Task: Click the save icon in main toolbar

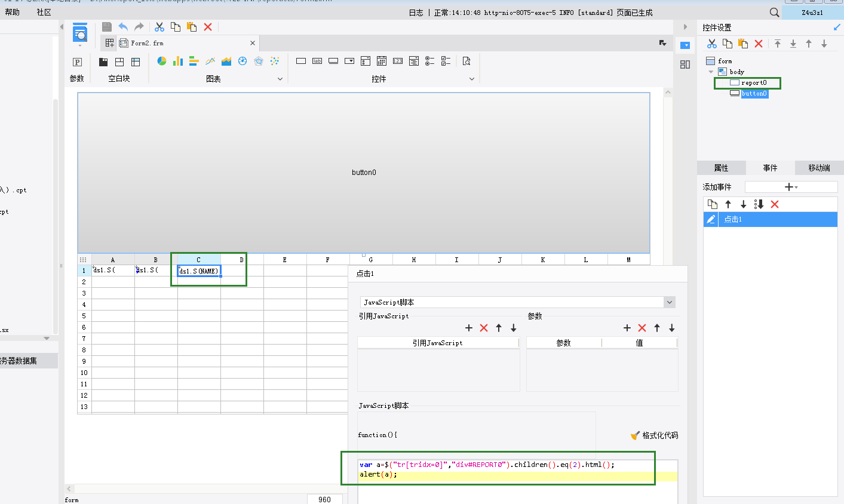Action: click(x=107, y=27)
